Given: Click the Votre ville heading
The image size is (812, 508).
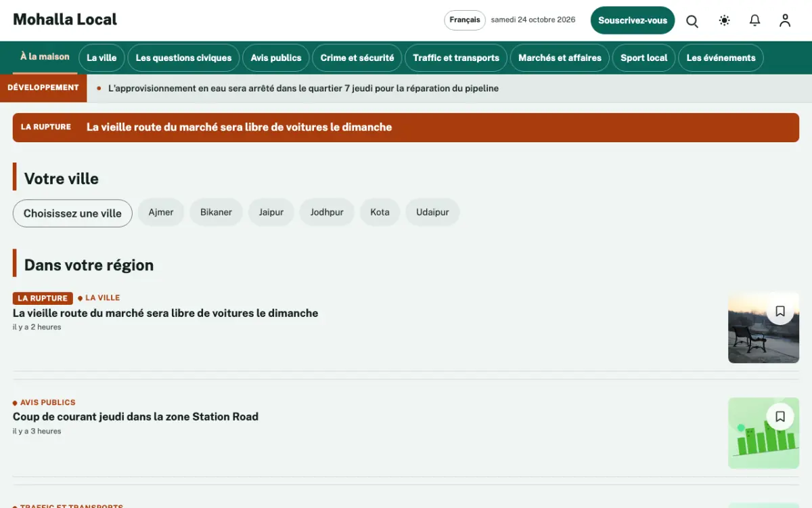Looking at the screenshot, I should (62, 179).
